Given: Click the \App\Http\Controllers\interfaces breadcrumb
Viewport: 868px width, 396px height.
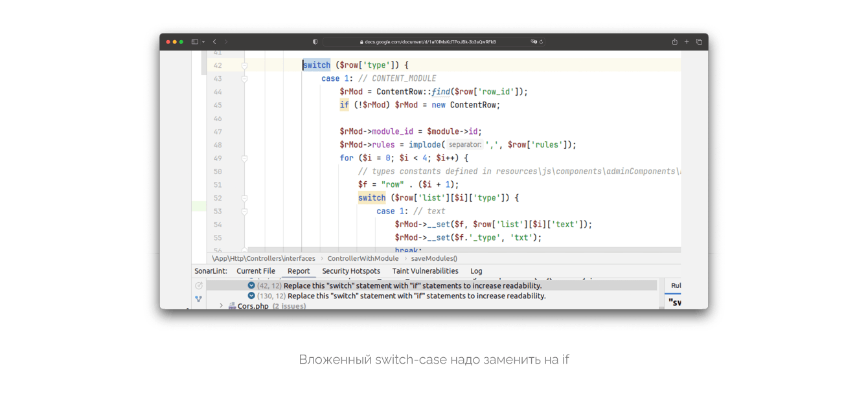Looking at the screenshot, I should click(x=264, y=259).
